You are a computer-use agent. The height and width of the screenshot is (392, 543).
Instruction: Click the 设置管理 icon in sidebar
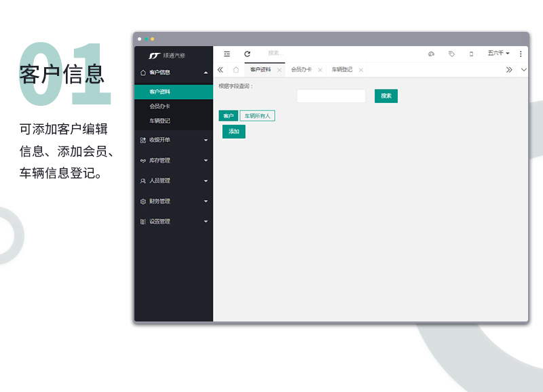coord(143,222)
